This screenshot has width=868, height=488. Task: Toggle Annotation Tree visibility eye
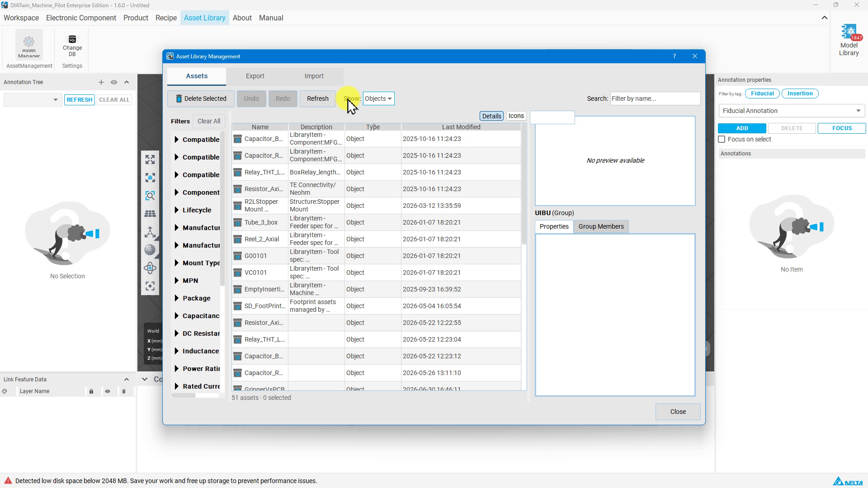114,82
